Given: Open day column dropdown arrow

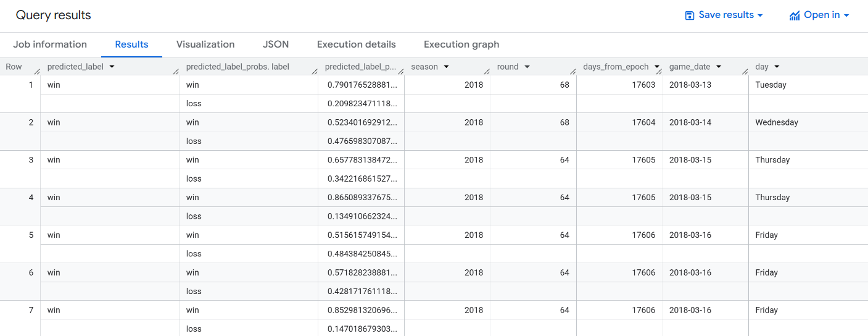Looking at the screenshot, I should (777, 67).
